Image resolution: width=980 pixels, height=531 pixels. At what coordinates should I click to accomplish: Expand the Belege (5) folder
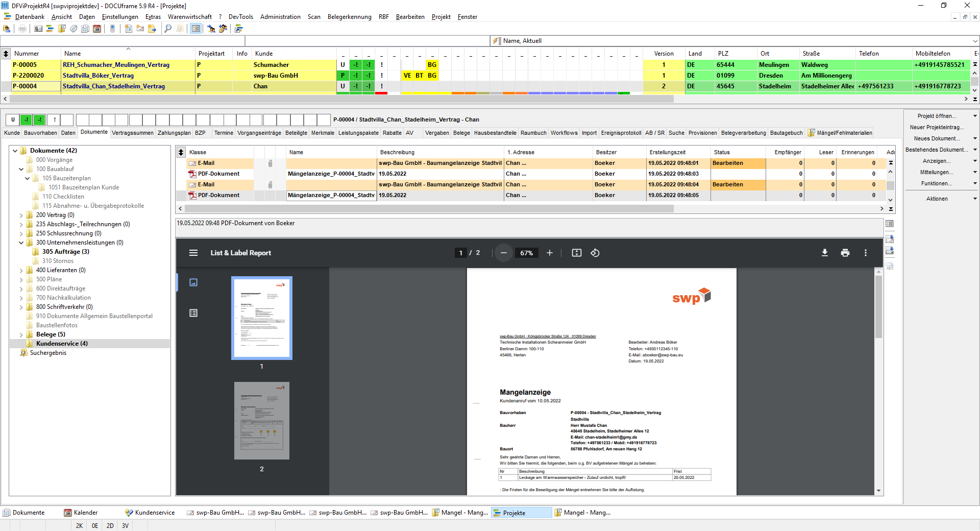tap(21, 335)
